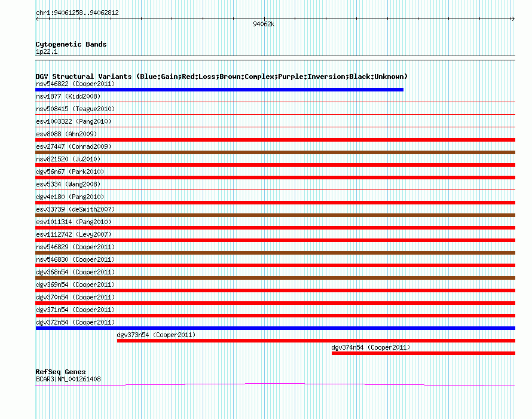Select the blue nsv546822 gain bar

tap(219, 90)
